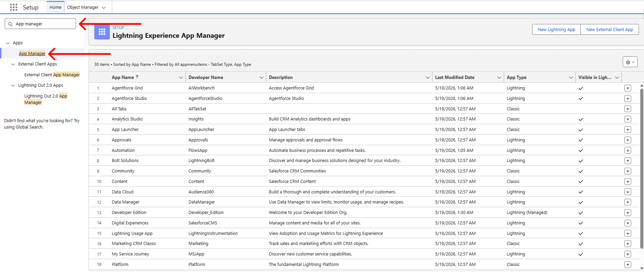Viewport: 644px width, 273px height.
Task: Sort by the Developer Name column header
Action: (206, 77)
